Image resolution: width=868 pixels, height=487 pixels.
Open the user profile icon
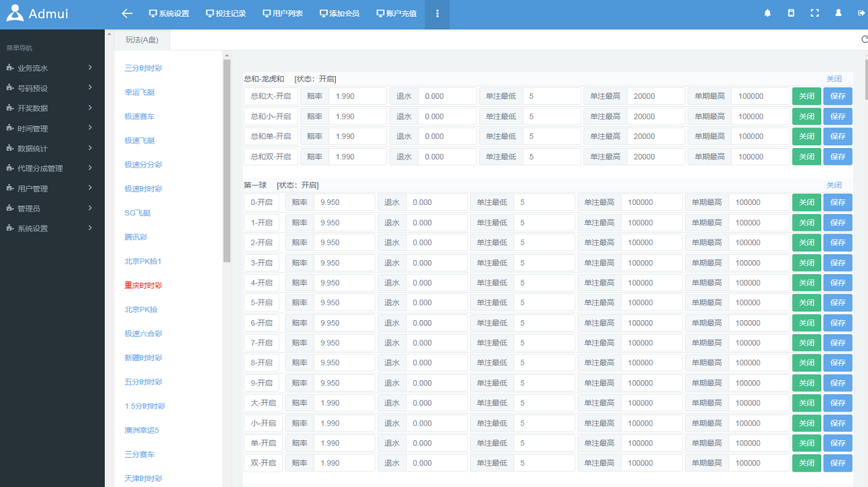838,13
